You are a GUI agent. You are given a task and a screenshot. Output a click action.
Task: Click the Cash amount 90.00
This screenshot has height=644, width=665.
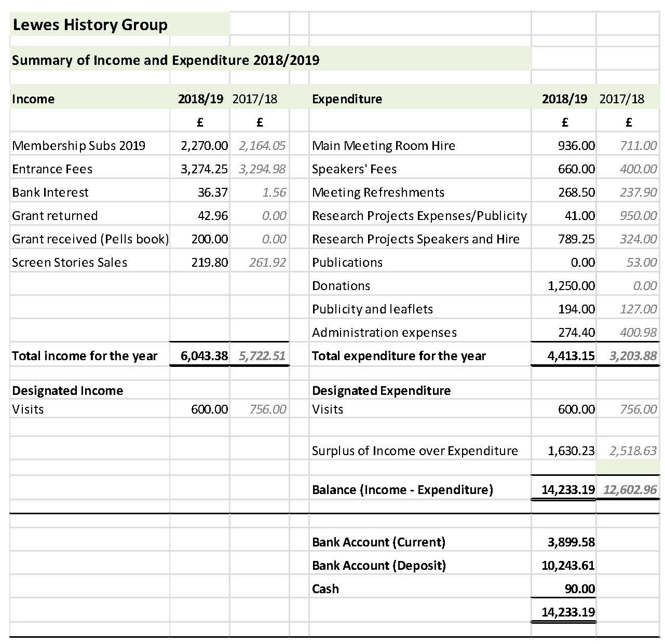point(579,589)
